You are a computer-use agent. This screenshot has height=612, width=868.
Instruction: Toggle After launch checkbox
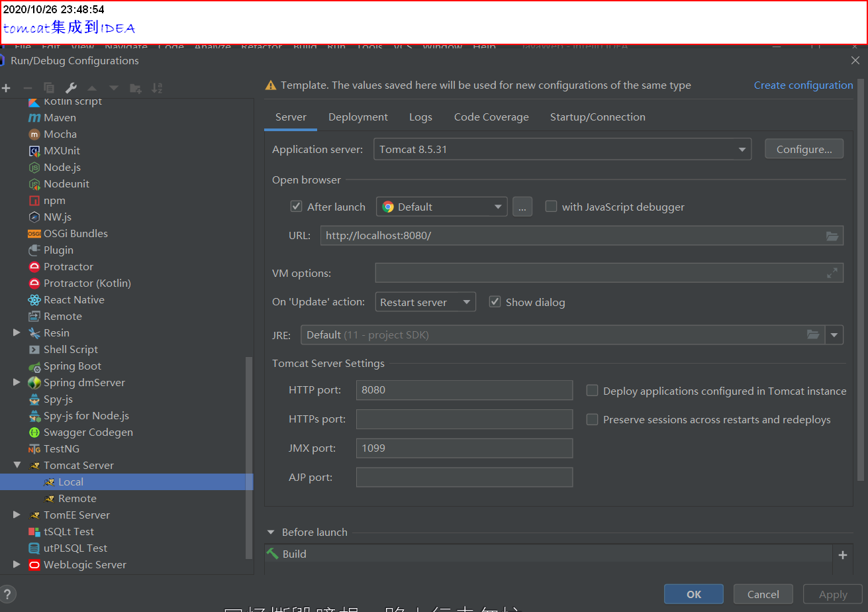(x=297, y=207)
